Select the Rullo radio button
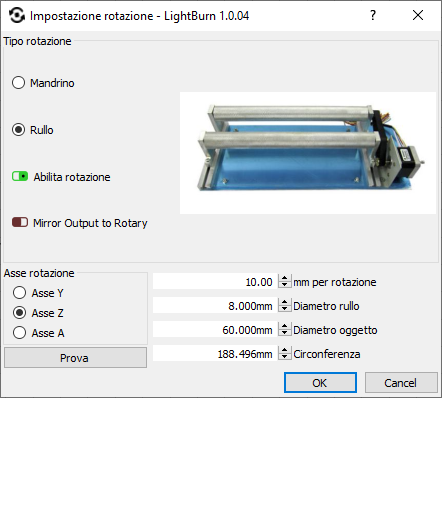Screen dimensions: 442x505 (18, 130)
